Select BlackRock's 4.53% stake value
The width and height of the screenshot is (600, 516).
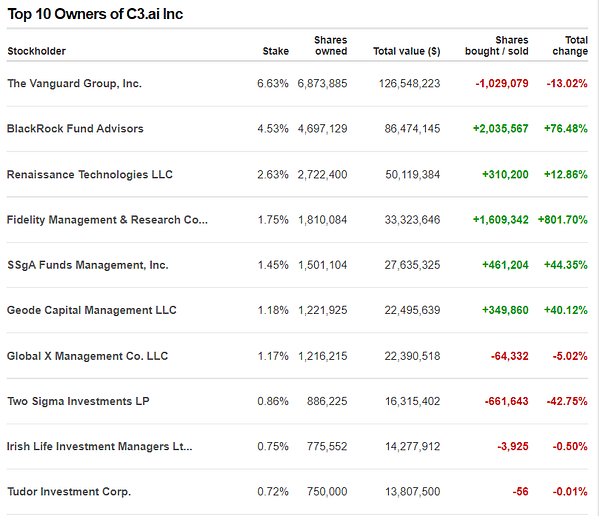[273, 129]
